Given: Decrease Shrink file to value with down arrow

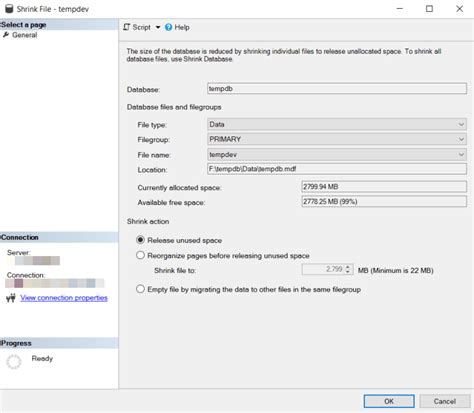Looking at the screenshot, I should coord(348,272).
